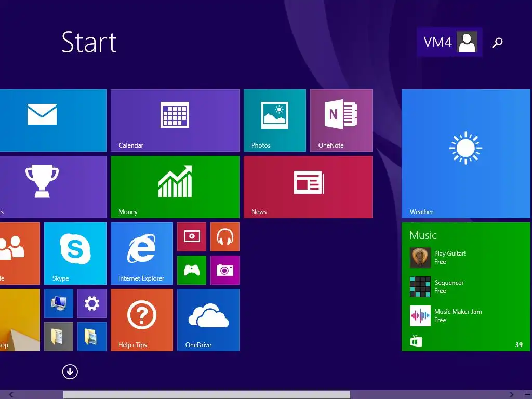Launch the Photos tile
This screenshot has height=399, width=532.
click(x=275, y=121)
